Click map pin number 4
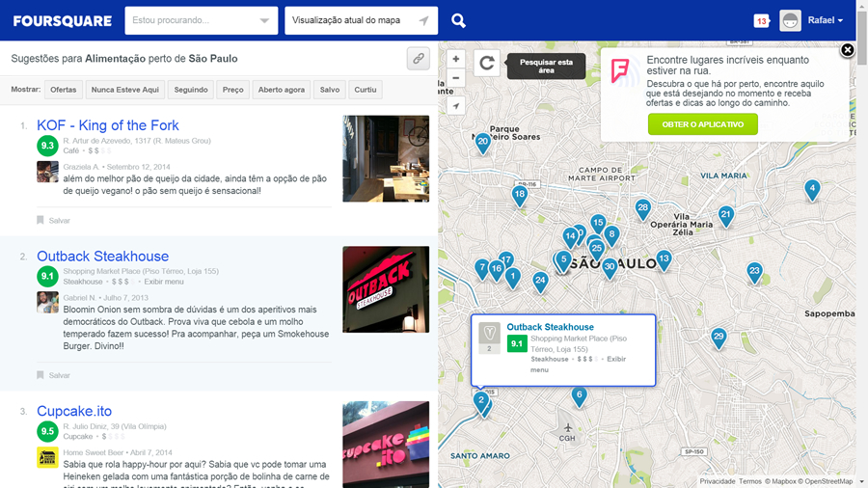The height and width of the screenshot is (488, 868). tap(812, 189)
